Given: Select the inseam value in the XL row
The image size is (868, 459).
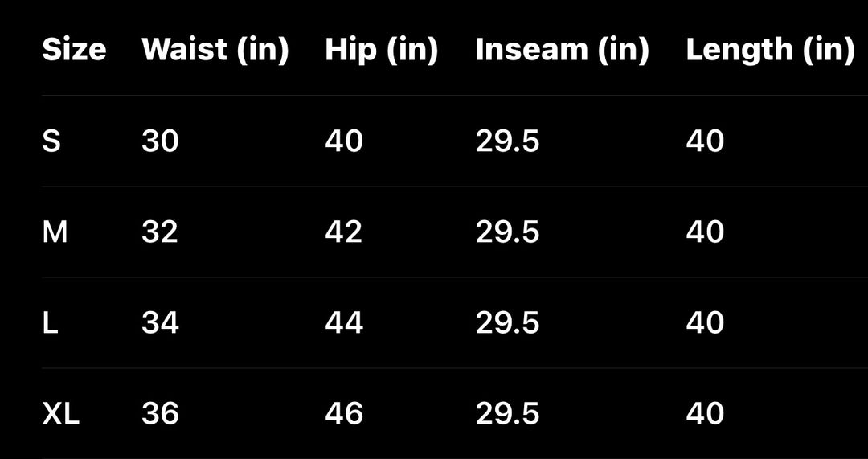Looking at the screenshot, I should point(507,414).
